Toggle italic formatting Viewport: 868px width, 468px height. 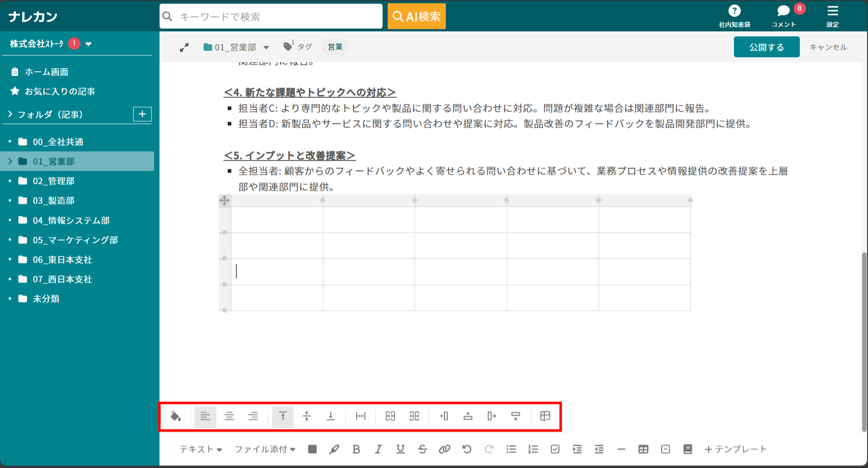(x=378, y=449)
